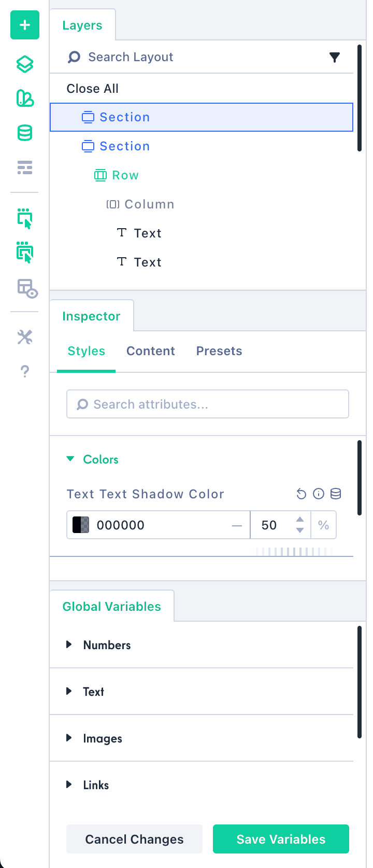The width and height of the screenshot is (373, 868).
Task: Open the black text shadow color swatch
Action: (x=81, y=525)
